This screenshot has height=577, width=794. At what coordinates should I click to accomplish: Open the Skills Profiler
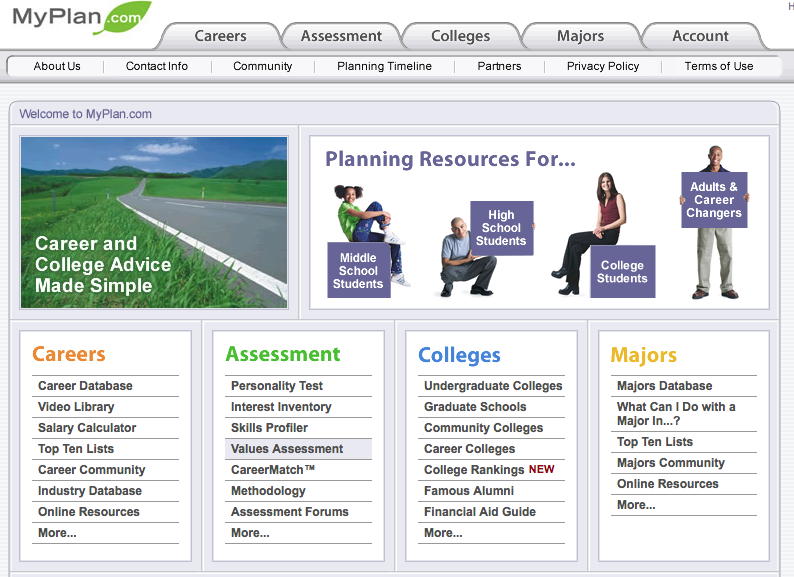point(269,428)
